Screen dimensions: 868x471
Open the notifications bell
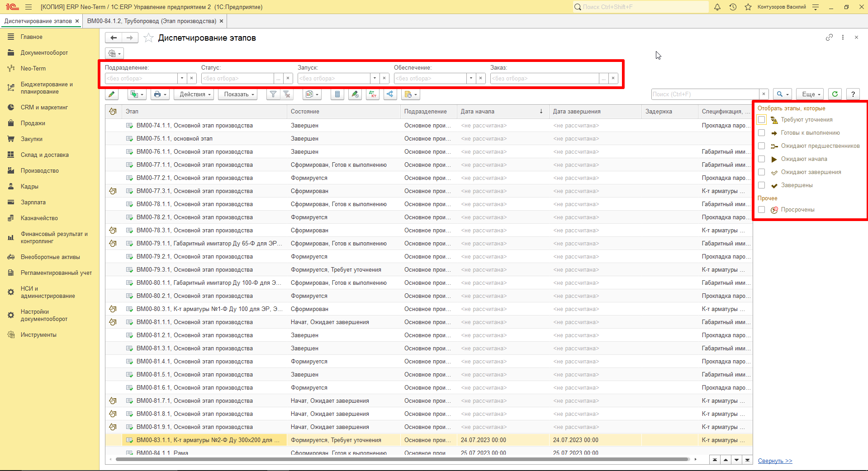point(717,7)
